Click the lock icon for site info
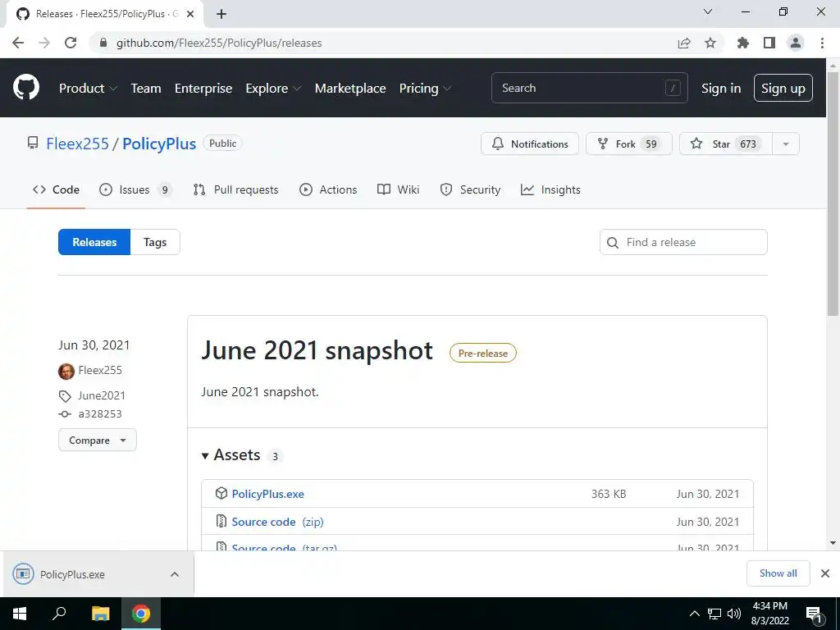Image resolution: width=840 pixels, height=630 pixels. click(x=103, y=43)
